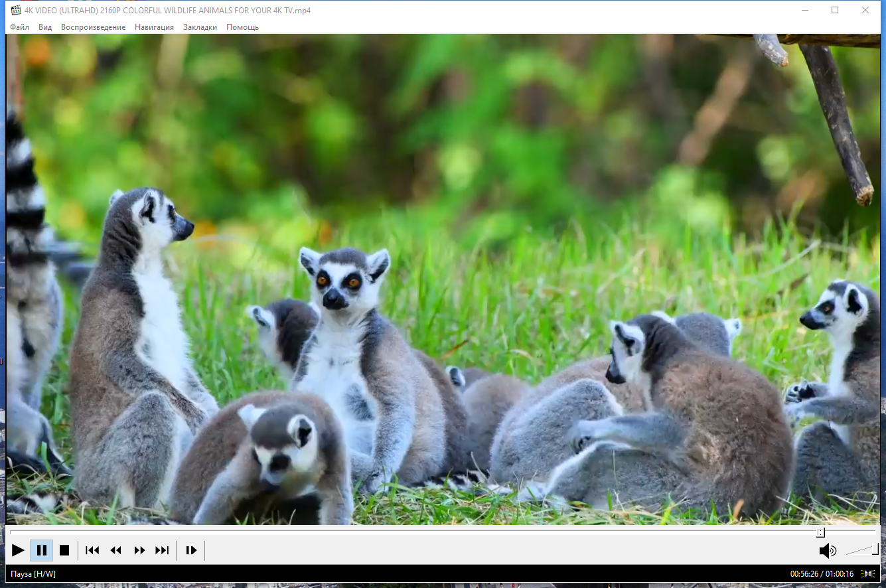Advance one frame using frame-step icon

tap(191, 550)
